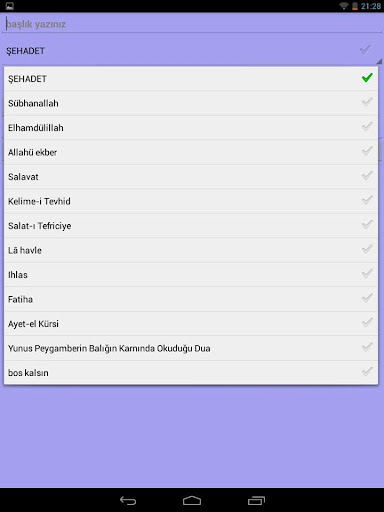Viewport: 384px width, 512px height.
Task: Pick Yunus Peygamberin Balığın Karnında Okuduğu Dua
Action: point(191,348)
